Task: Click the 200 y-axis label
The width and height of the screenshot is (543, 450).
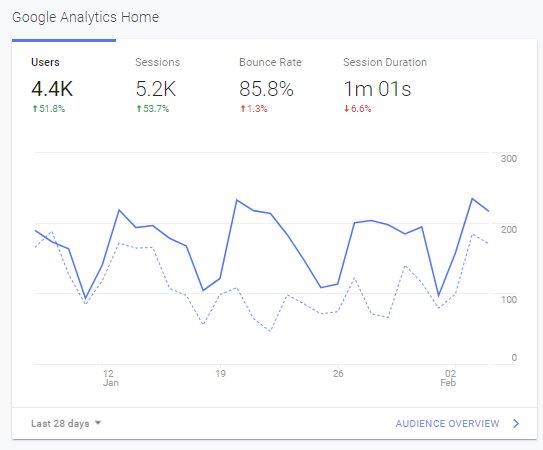Action: click(x=509, y=229)
